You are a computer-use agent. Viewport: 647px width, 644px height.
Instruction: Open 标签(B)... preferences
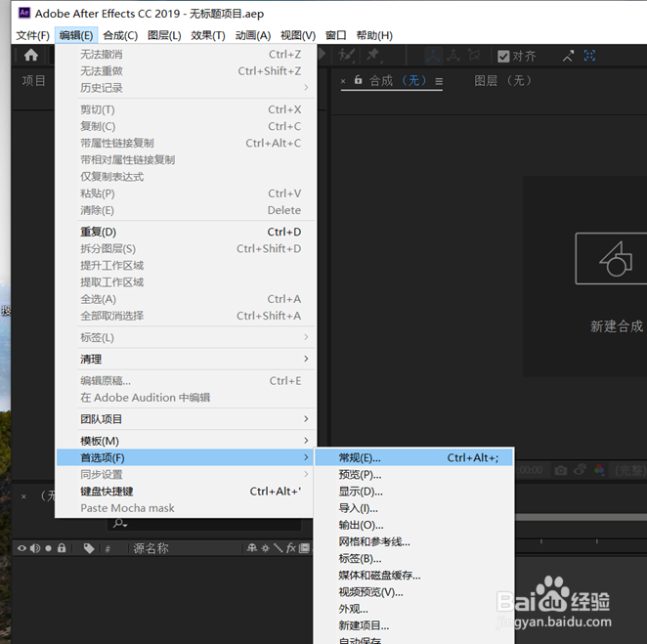point(413,559)
